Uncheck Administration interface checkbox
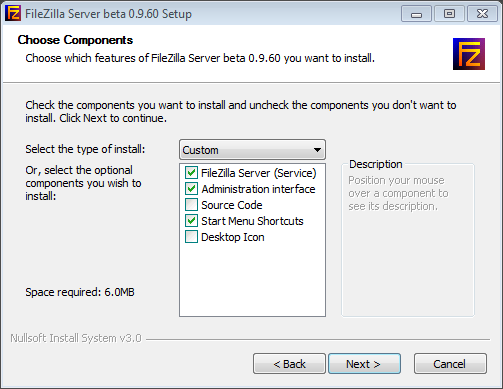 (191, 189)
